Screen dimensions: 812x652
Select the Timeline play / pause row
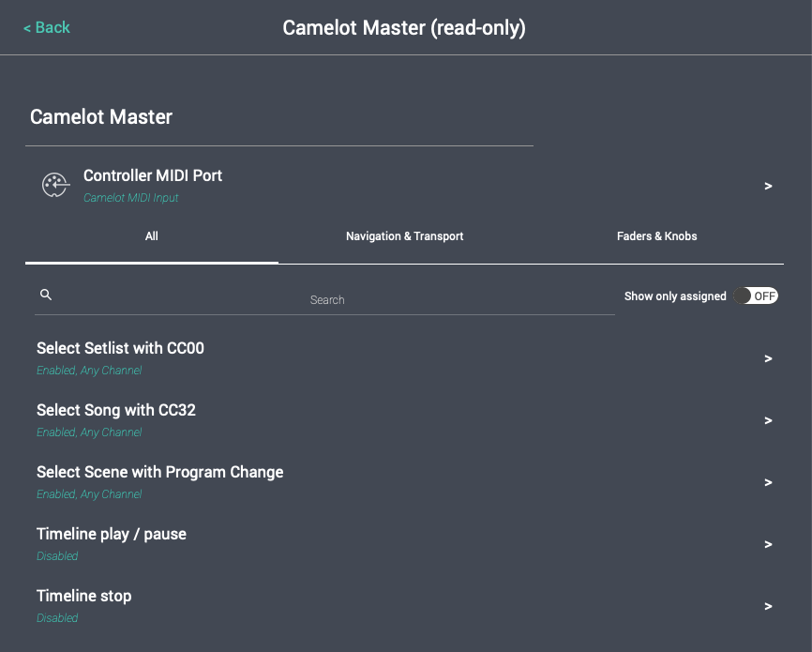click(111, 534)
